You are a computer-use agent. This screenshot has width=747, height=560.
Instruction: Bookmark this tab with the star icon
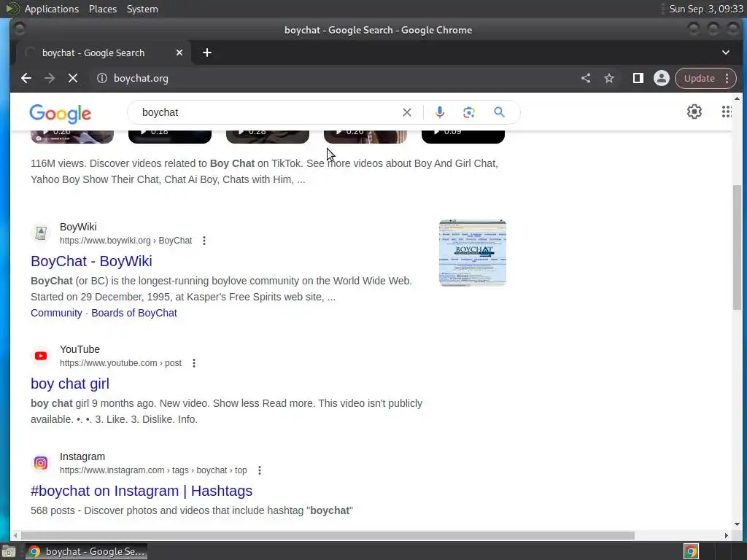point(609,78)
